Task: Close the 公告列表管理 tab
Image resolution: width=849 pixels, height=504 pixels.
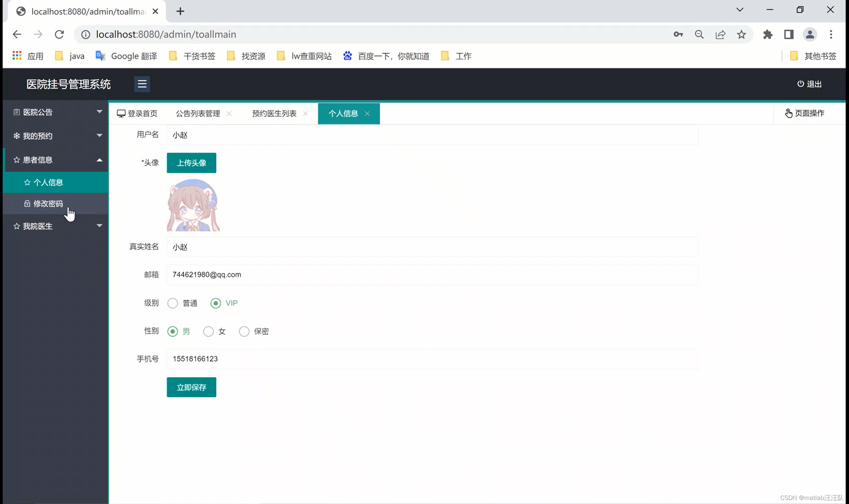Action: click(x=229, y=113)
